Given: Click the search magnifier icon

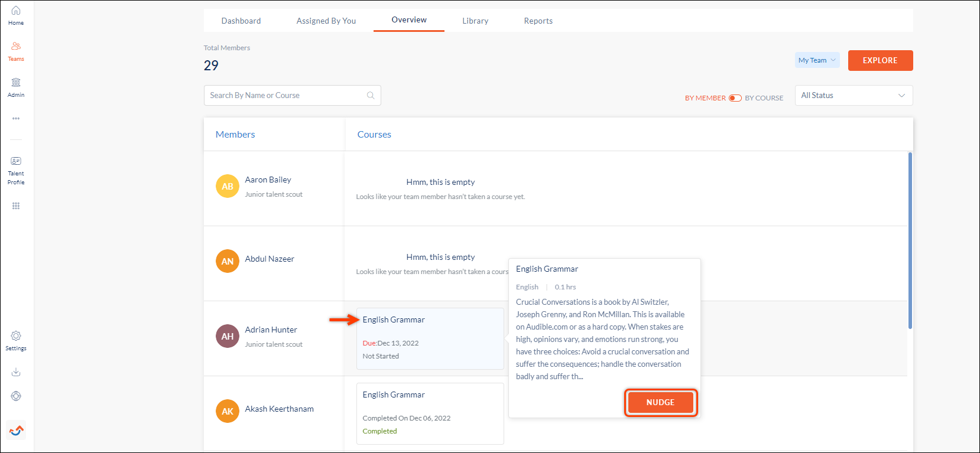Looking at the screenshot, I should click(371, 95).
